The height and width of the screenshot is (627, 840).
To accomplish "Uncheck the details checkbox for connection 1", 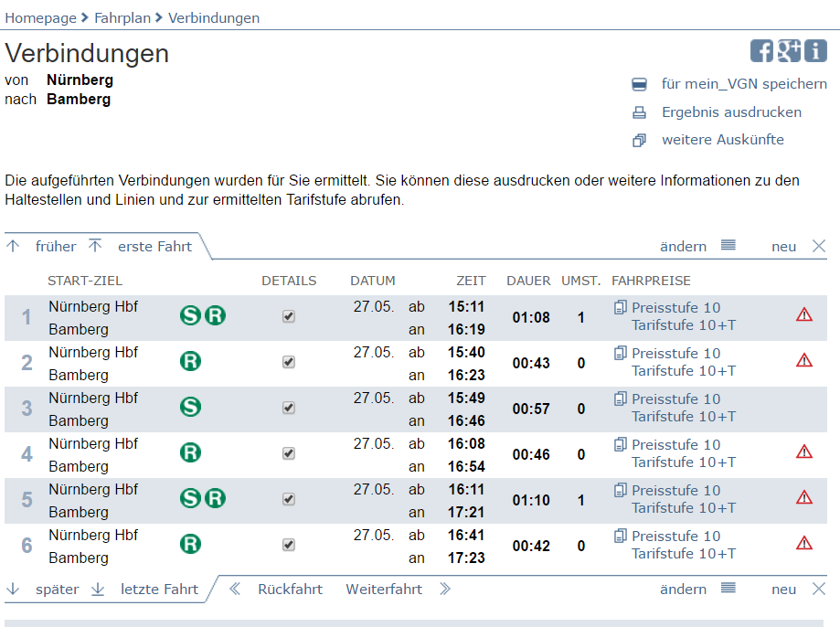I will coord(289,316).
